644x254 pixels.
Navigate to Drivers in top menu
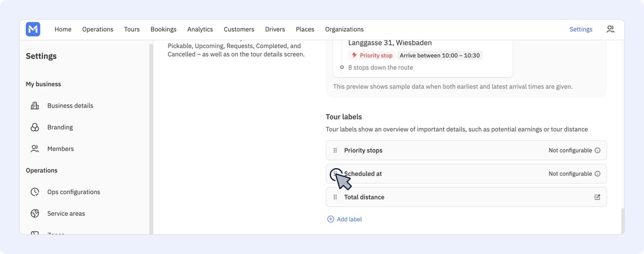coord(275,29)
